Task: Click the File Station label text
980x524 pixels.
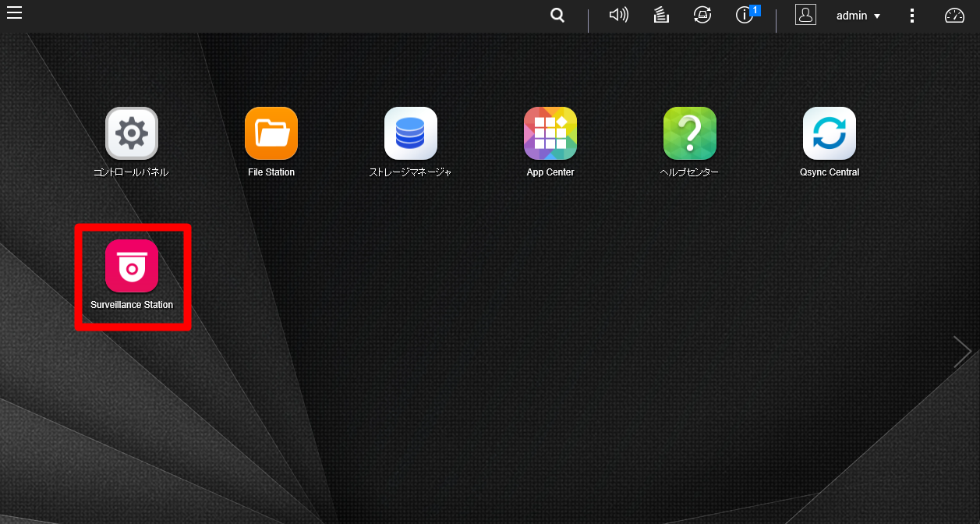Action: [271, 172]
